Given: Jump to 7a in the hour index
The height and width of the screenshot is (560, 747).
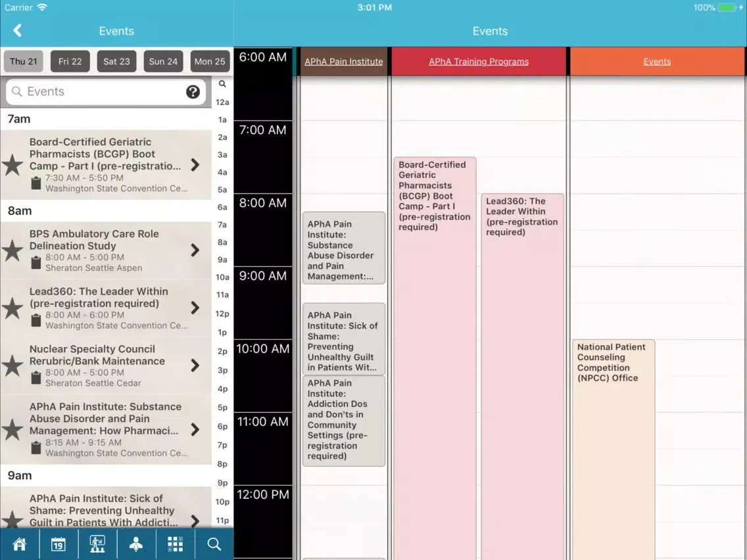Looking at the screenshot, I should [x=222, y=225].
